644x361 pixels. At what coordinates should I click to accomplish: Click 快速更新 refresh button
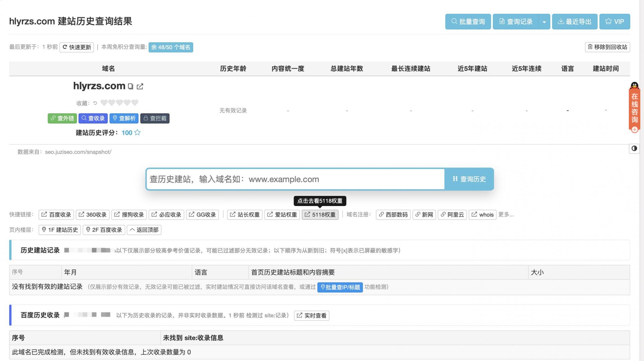(77, 47)
